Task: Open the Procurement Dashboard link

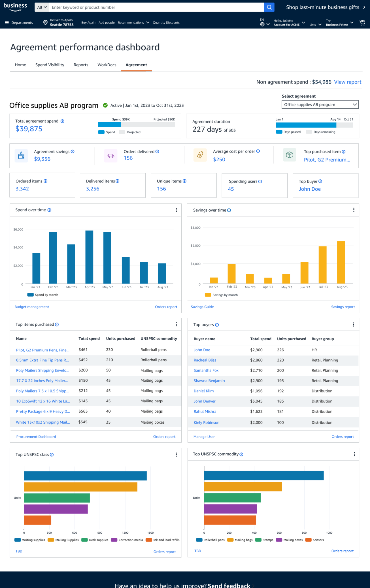Action: coord(36,437)
